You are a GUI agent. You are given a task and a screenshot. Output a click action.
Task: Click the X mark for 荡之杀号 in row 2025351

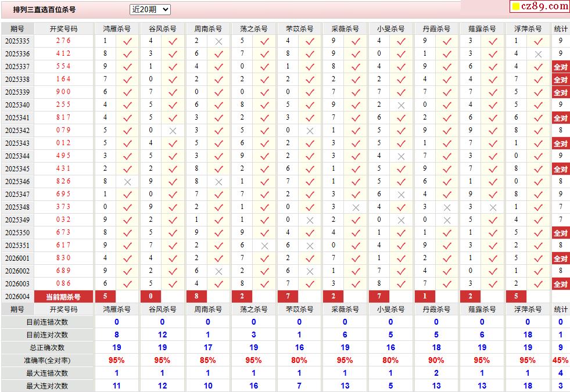point(264,246)
